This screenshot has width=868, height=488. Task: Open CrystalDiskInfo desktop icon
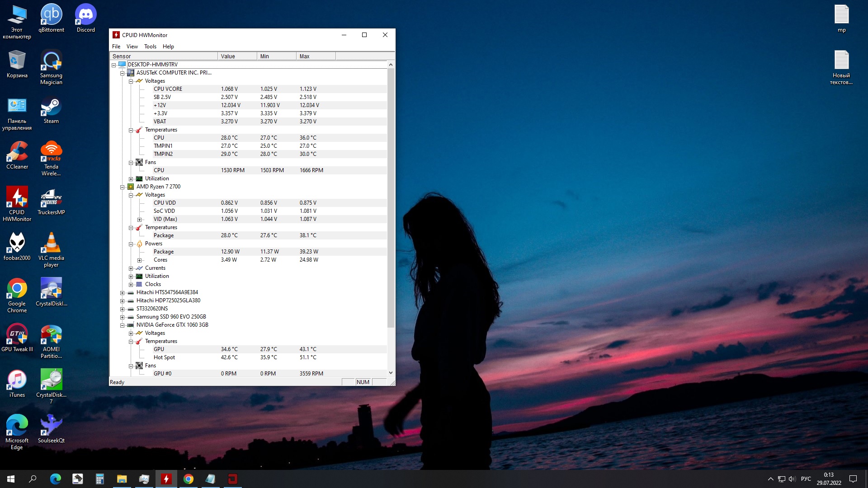[x=51, y=292]
